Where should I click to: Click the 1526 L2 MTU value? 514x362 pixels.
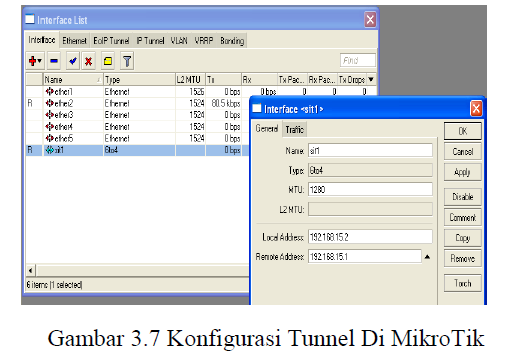197,91
